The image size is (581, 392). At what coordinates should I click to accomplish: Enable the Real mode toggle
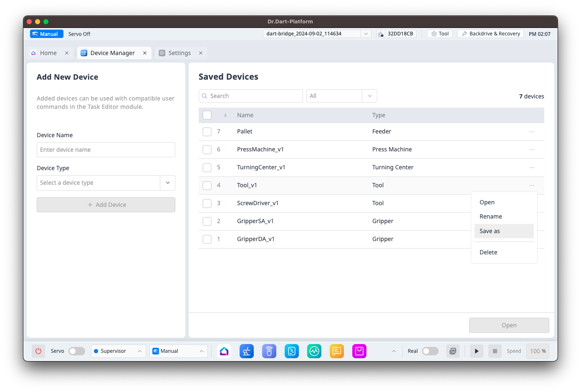click(x=430, y=351)
